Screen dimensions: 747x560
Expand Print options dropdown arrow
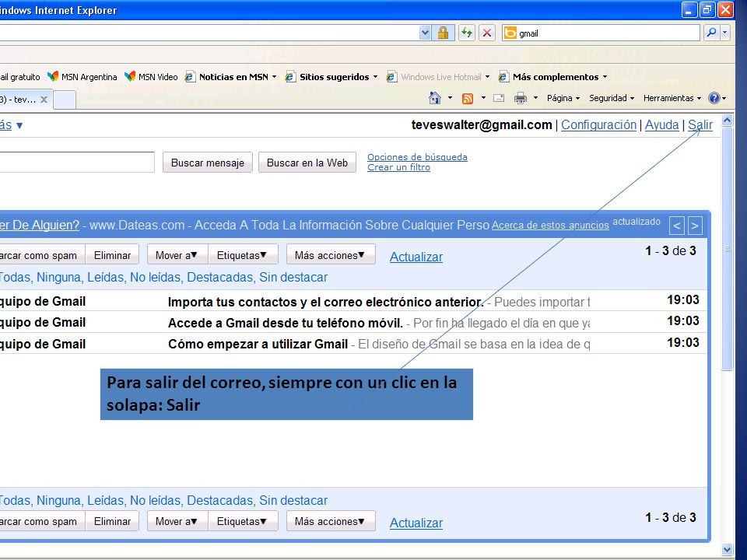(535, 98)
